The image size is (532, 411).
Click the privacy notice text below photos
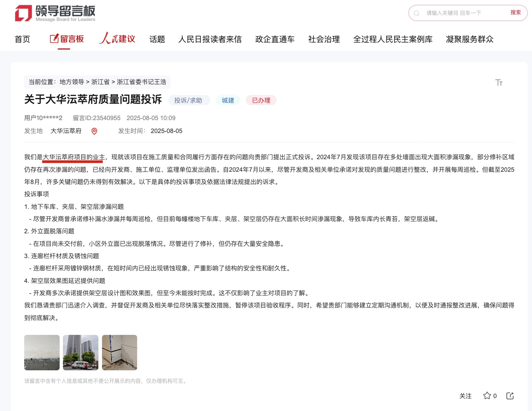coord(106,381)
